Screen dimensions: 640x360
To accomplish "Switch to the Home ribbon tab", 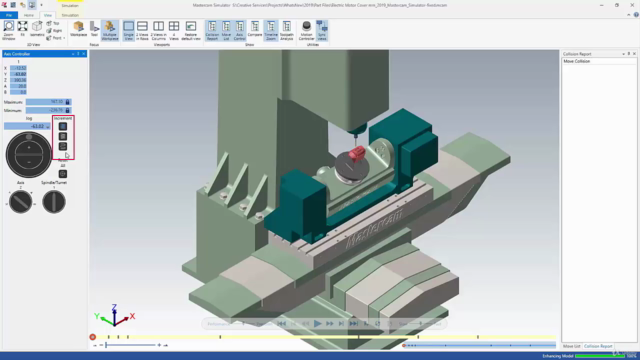I will coord(29,15).
